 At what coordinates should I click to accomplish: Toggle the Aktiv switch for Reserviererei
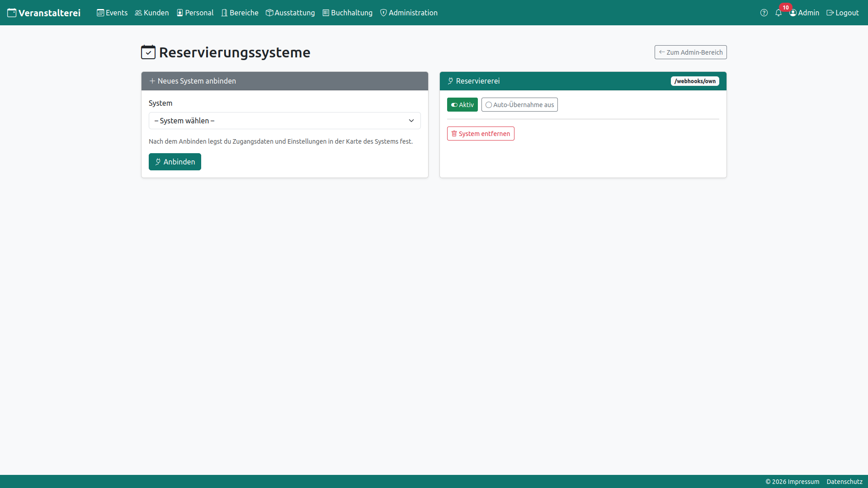pyautogui.click(x=462, y=105)
